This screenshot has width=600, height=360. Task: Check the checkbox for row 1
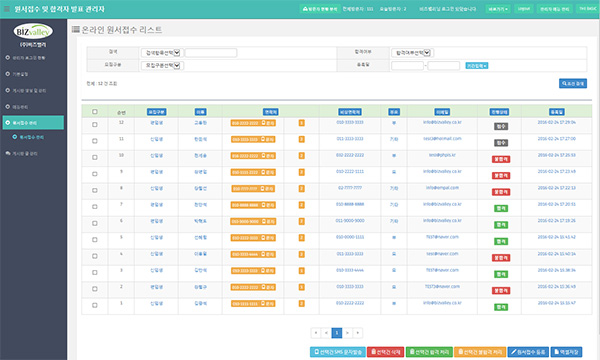(x=95, y=305)
